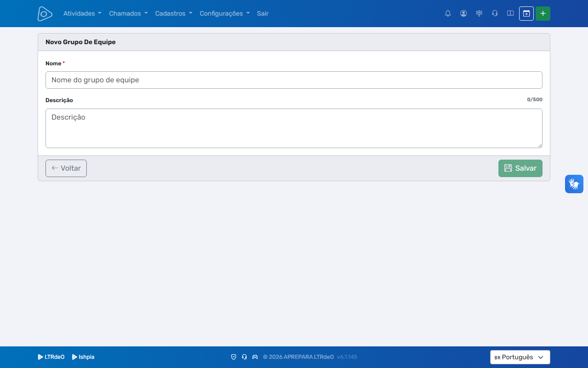Open the Configurações menu

[225, 13]
